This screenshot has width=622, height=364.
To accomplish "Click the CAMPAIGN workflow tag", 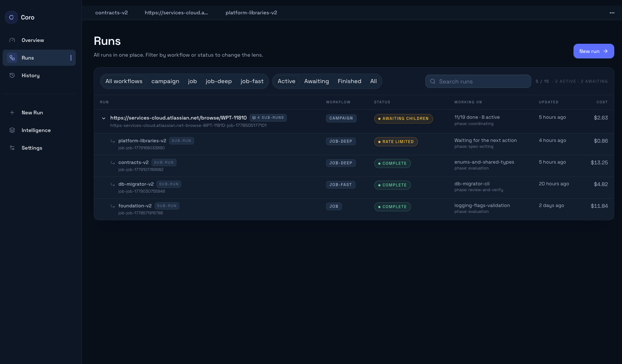I will (x=341, y=118).
